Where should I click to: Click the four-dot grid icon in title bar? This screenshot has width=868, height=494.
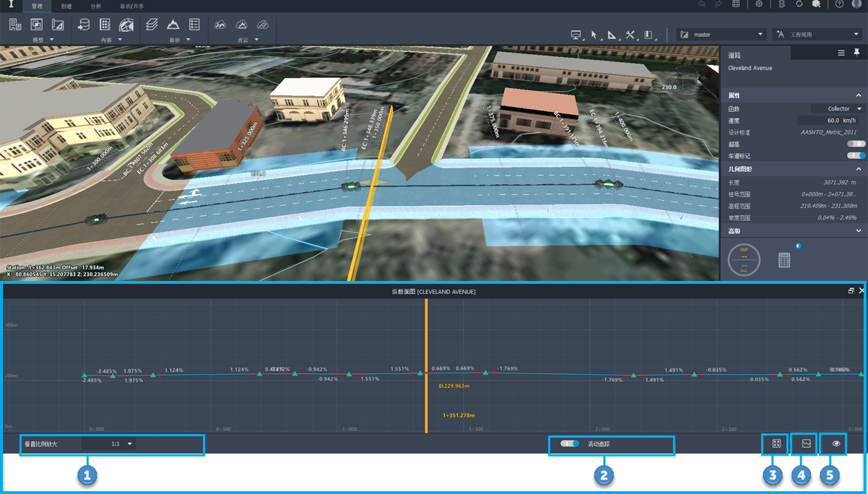tap(736, 4)
